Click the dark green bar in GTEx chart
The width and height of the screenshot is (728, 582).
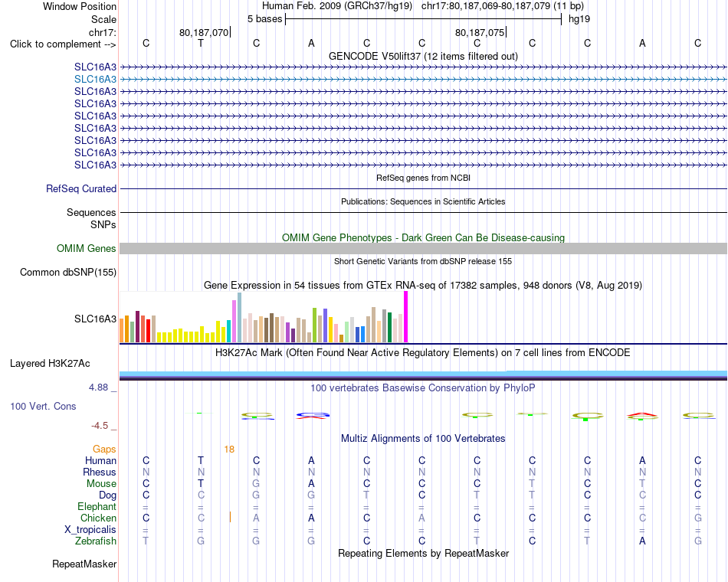(x=389, y=328)
